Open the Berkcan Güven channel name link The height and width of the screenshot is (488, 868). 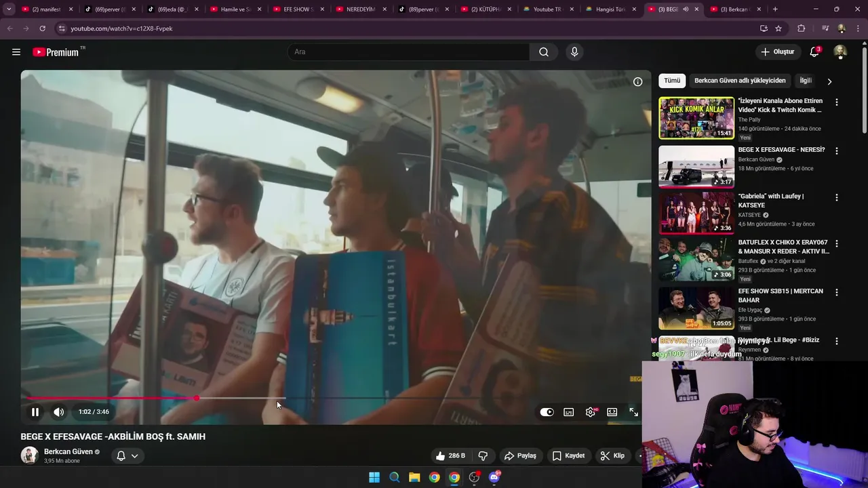[68, 451]
